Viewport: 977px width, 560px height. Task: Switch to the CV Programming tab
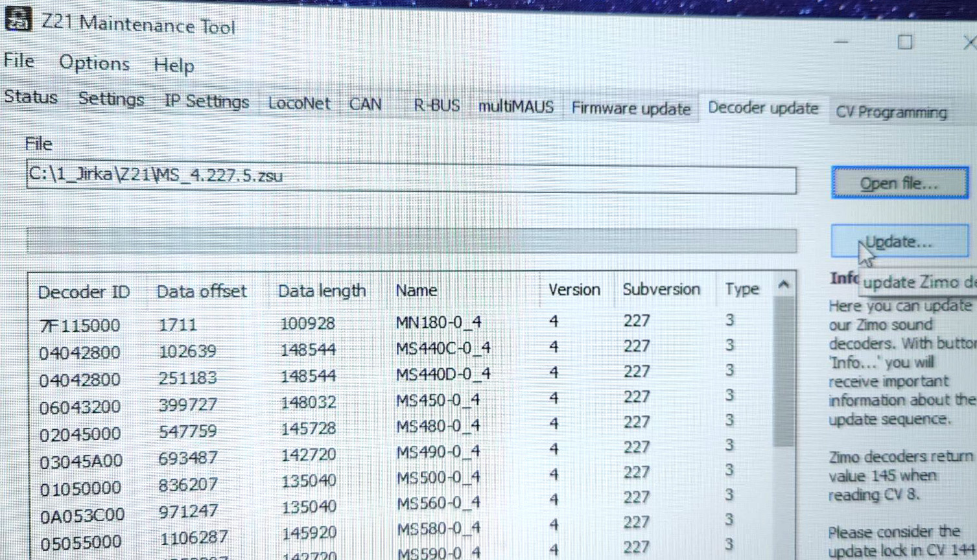pyautogui.click(x=891, y=112)
